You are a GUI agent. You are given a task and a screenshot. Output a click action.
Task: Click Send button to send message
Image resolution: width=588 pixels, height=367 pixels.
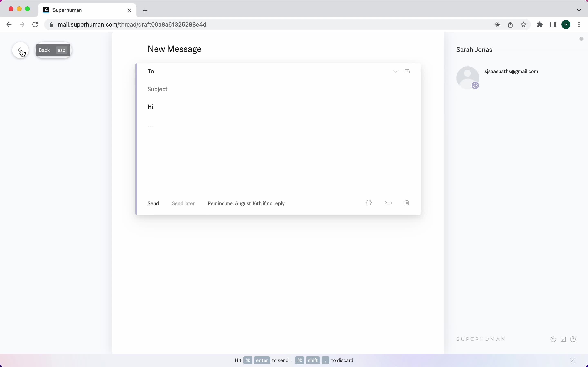point(153,203)
